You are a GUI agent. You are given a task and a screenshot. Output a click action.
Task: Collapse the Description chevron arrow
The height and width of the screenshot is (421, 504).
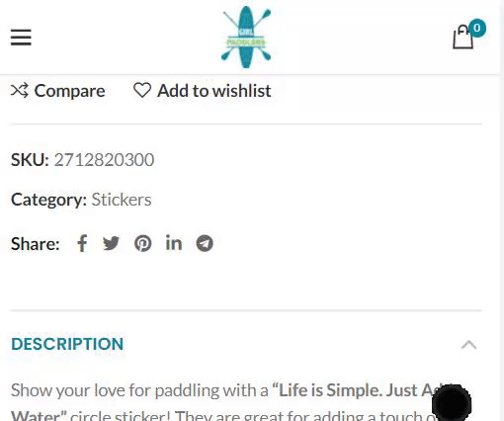point(468,345)
